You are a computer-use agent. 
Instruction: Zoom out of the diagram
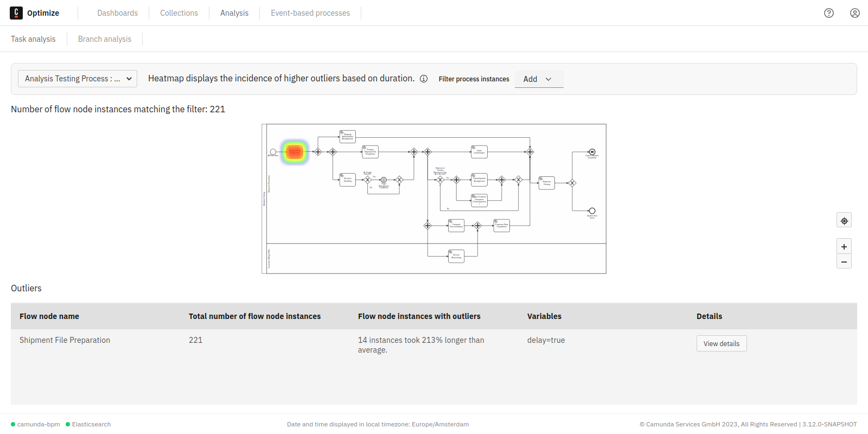[x=844, y=261]
